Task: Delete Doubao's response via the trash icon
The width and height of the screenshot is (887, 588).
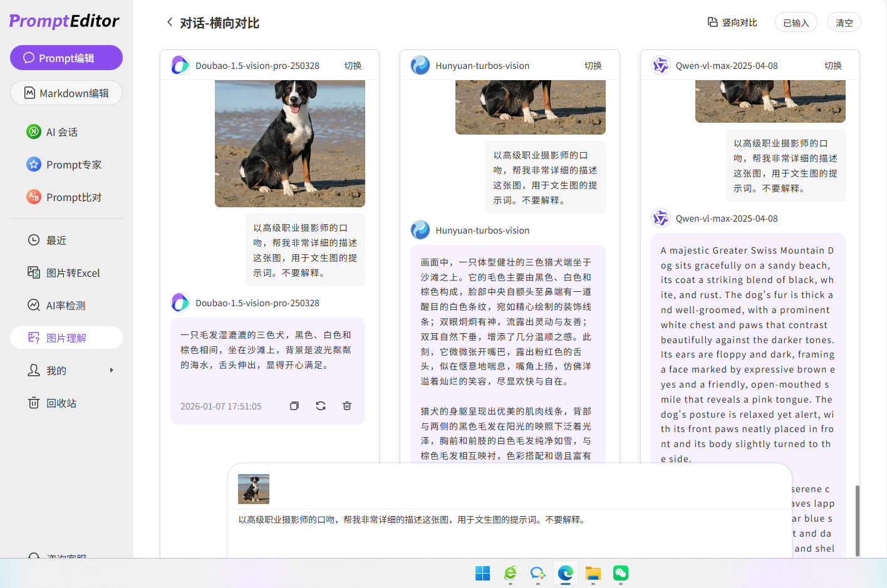Action: pos(346,406)
